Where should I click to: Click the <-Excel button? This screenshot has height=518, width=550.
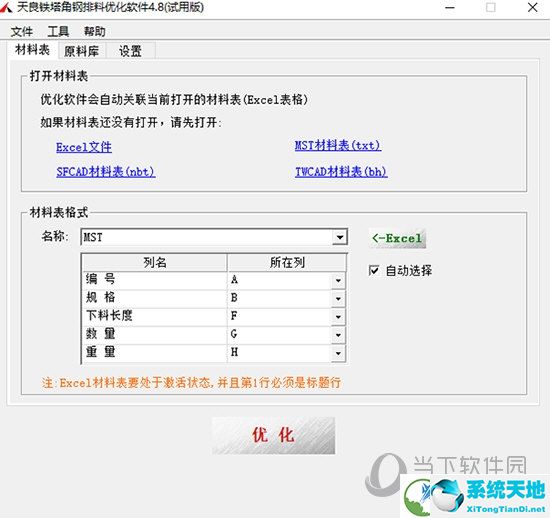(397, 238)
